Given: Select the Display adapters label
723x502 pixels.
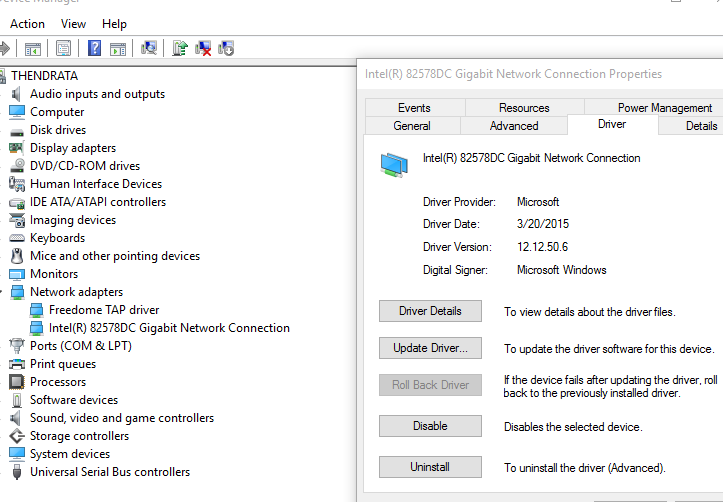Looking at the screenshot, I should (x=73, y=148).
